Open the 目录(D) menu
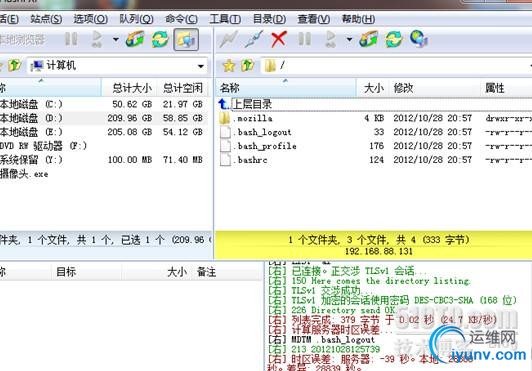This screenshot has height=371, width=532. point(269,19)
